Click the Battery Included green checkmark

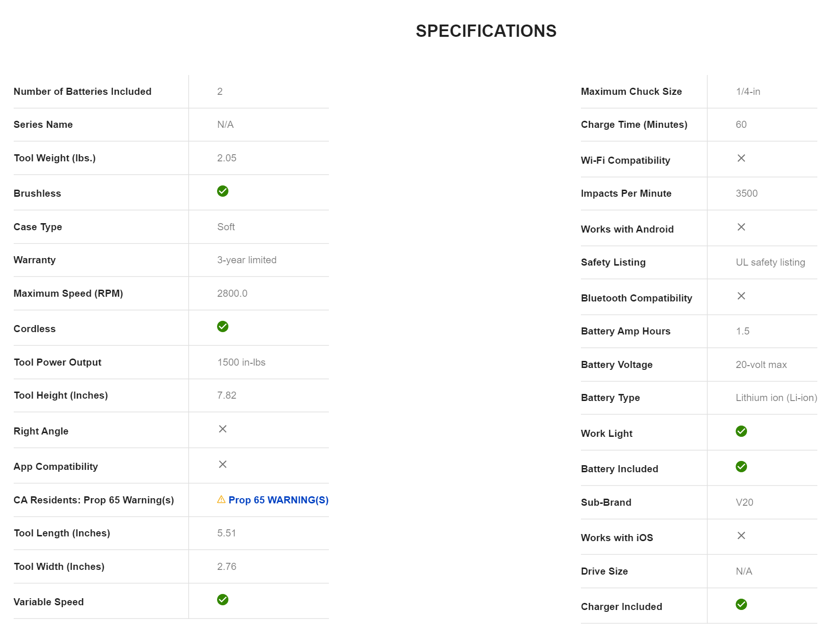[x=741, y=467]
